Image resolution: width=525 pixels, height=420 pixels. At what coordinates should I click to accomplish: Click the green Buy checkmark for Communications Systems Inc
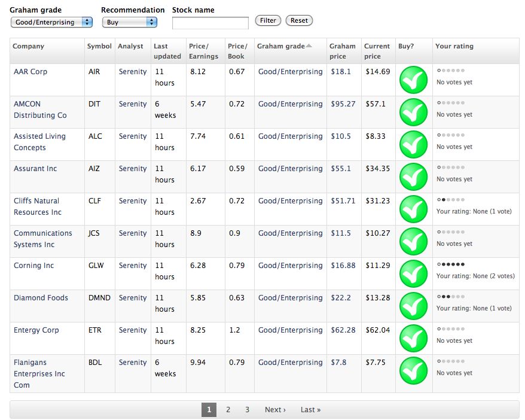413,242
